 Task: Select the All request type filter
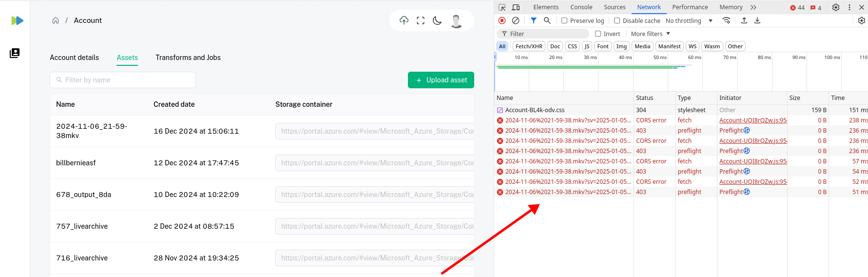[502, 46]
